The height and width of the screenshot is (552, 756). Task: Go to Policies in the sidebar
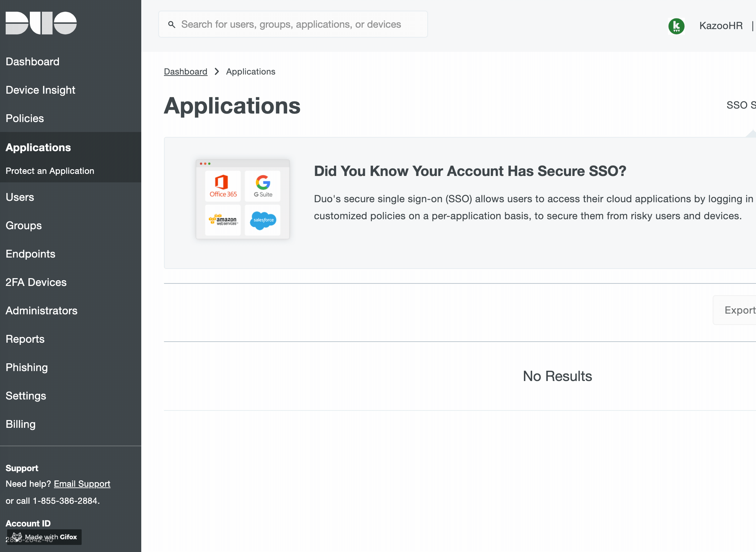pos(25,118)
